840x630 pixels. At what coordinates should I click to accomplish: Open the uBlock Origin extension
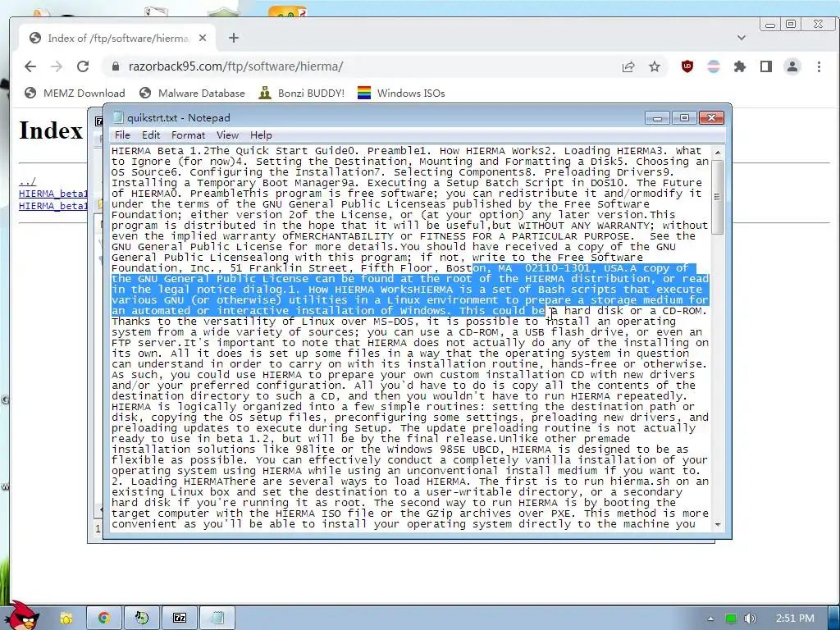(x=687, y=66)
